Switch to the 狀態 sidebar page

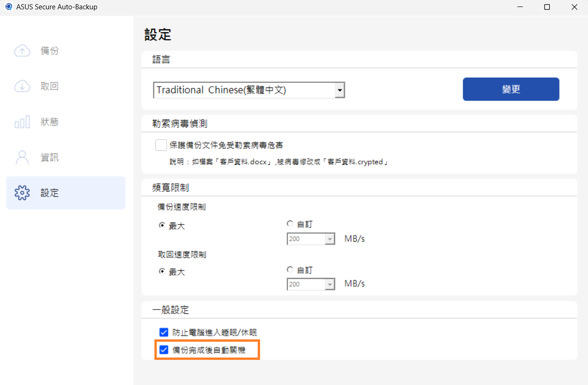coord(66,122)
